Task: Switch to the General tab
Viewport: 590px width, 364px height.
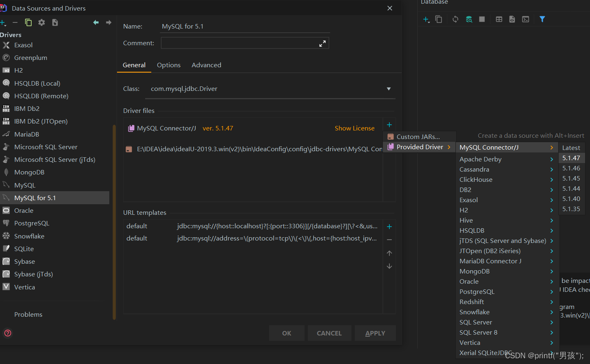Action: click(x=134, y=65)
